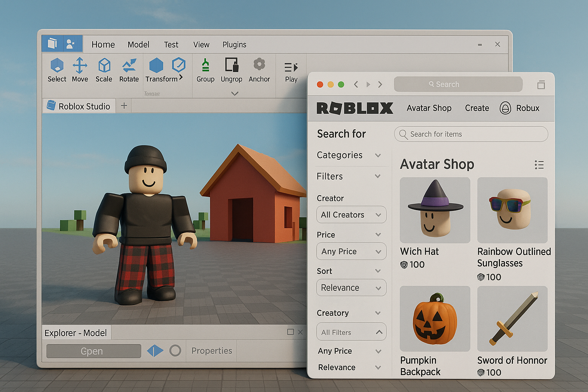This screenshot has height=392, width=588.
Task: Click the Pumpkin Backpack title text
Action: [420, 366]
